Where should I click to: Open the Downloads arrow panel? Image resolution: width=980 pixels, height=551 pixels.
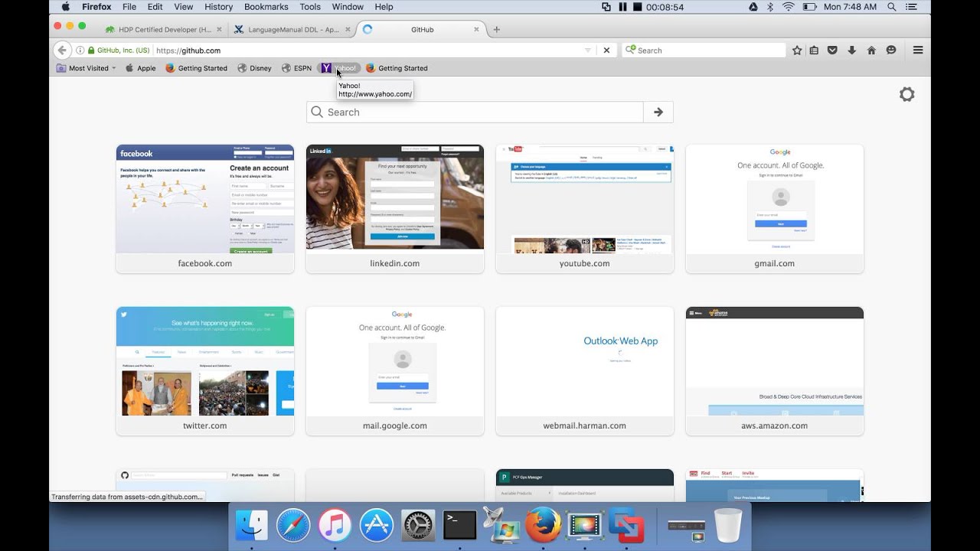pos(851,51)
